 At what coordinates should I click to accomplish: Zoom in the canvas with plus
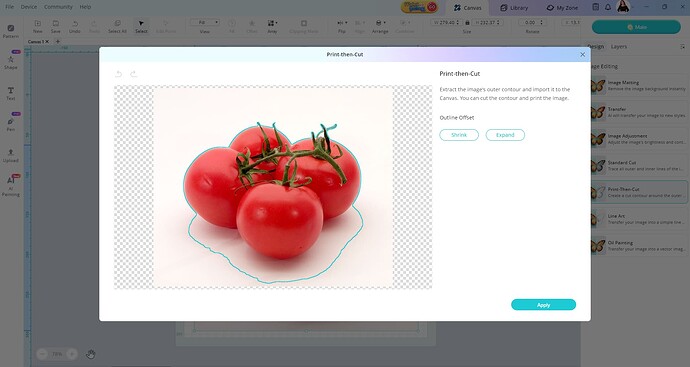[x=71, y=354]
